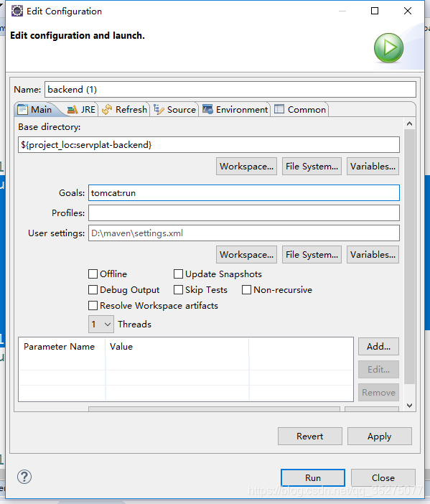Viewport: 430px width, 504px height.
Task: Check the Skip Tests option
Action: [x=178, y=289]
